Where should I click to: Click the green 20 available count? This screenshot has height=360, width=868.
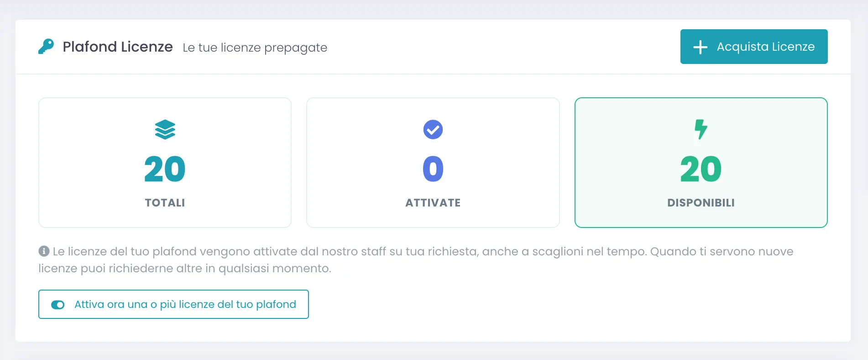tap(701, 169)
